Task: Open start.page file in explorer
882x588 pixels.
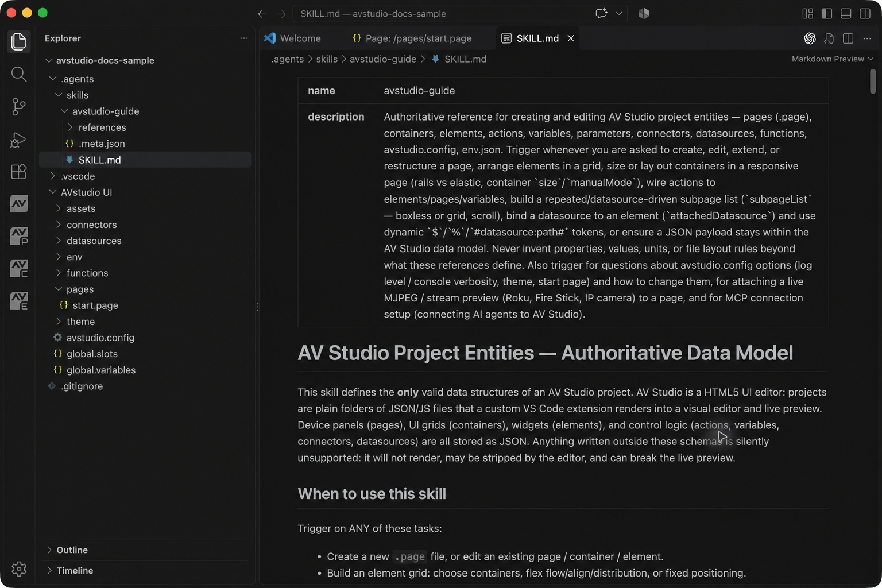Action: tap(145, 305)
